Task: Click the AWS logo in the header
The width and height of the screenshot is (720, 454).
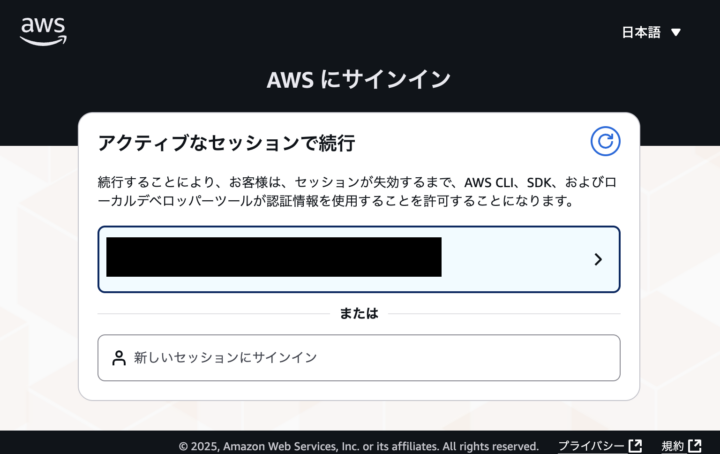Action: 43,31
